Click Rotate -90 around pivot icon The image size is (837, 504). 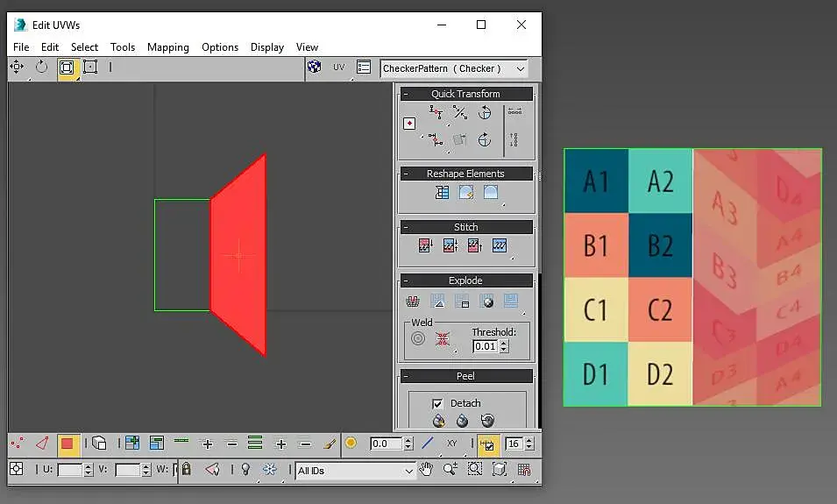pos(485,140)
